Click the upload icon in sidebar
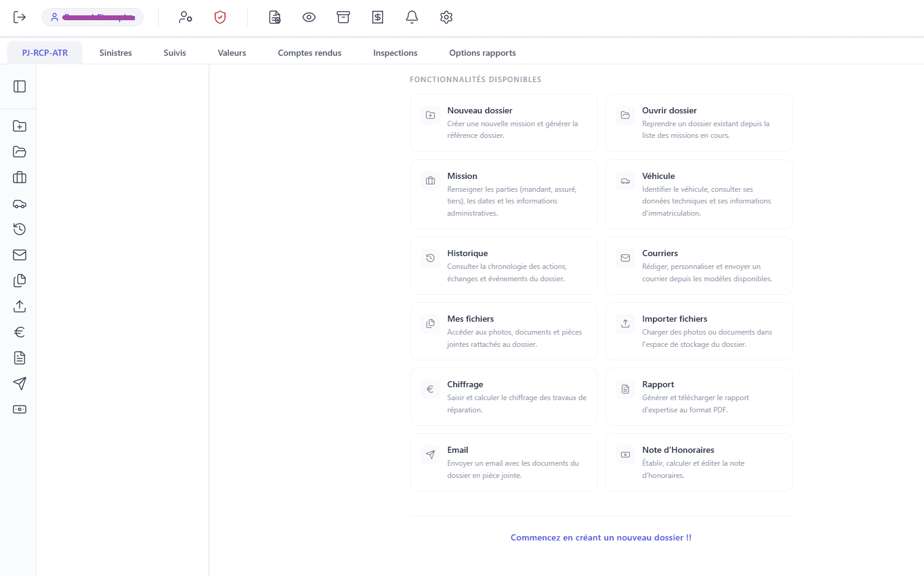 coord(20,306)
